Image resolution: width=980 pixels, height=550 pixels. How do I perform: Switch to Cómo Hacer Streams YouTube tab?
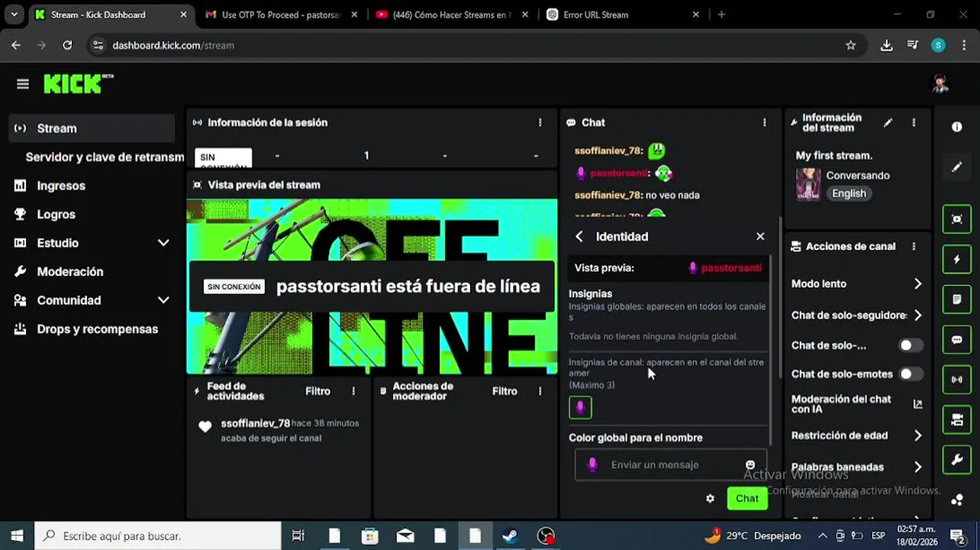tap(450, 15)
